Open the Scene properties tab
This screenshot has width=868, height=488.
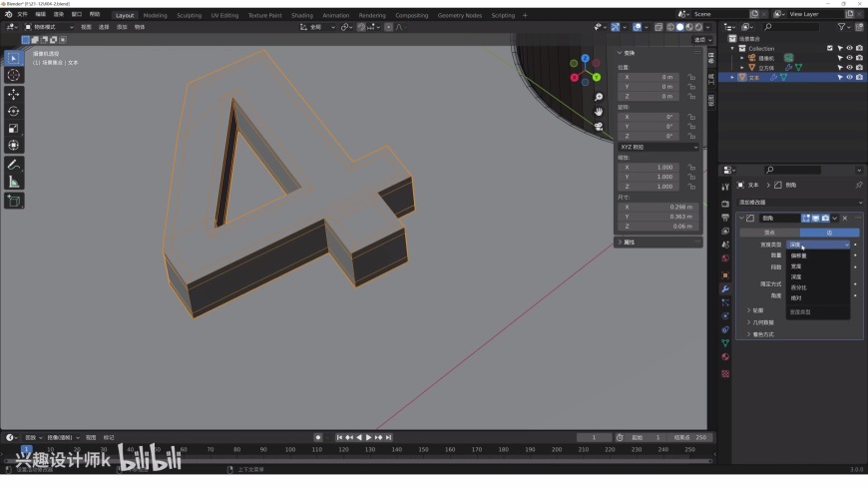click(725, 244)
